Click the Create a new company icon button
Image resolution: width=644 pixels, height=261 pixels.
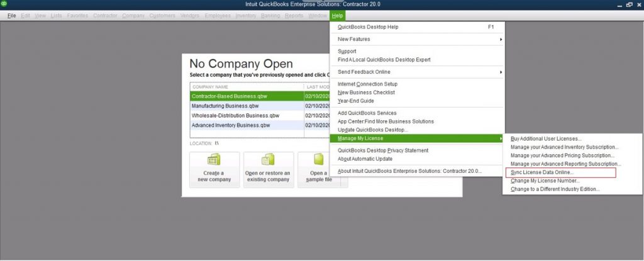(214, 170)
